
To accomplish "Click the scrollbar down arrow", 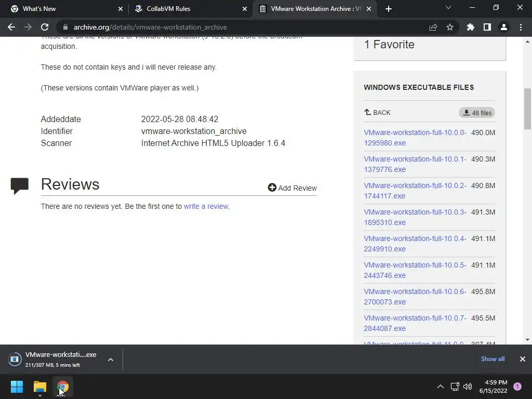I will click(527, 340).
